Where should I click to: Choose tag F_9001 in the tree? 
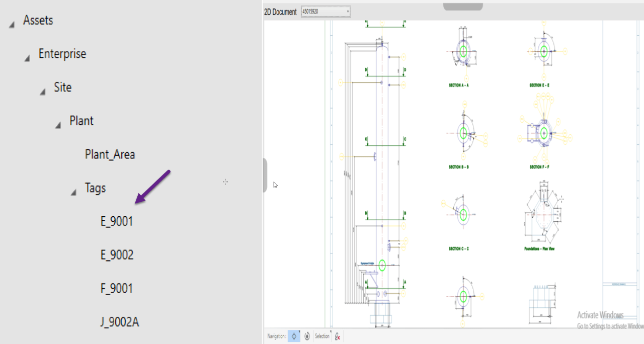point(117,289)
